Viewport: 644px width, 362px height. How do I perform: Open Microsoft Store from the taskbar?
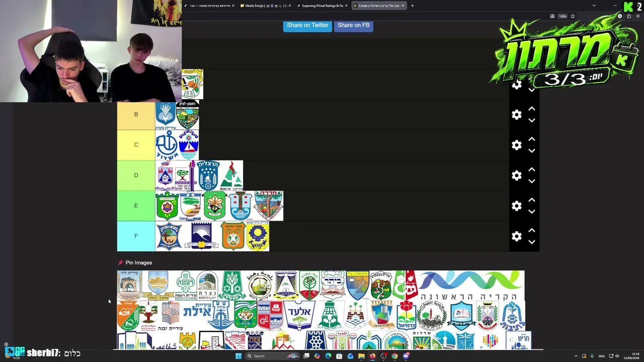point(339,356)
